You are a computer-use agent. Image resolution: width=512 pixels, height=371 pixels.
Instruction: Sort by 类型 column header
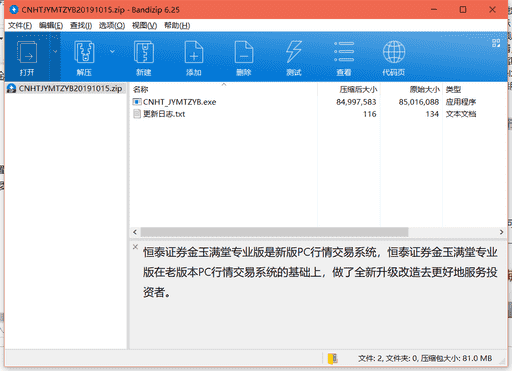point(453,89)
